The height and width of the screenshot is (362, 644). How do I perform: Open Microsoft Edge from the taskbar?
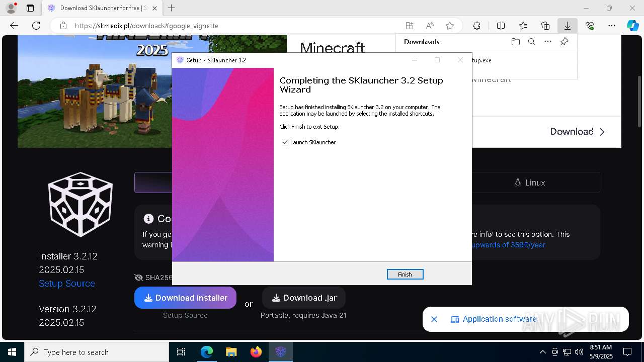207,352
